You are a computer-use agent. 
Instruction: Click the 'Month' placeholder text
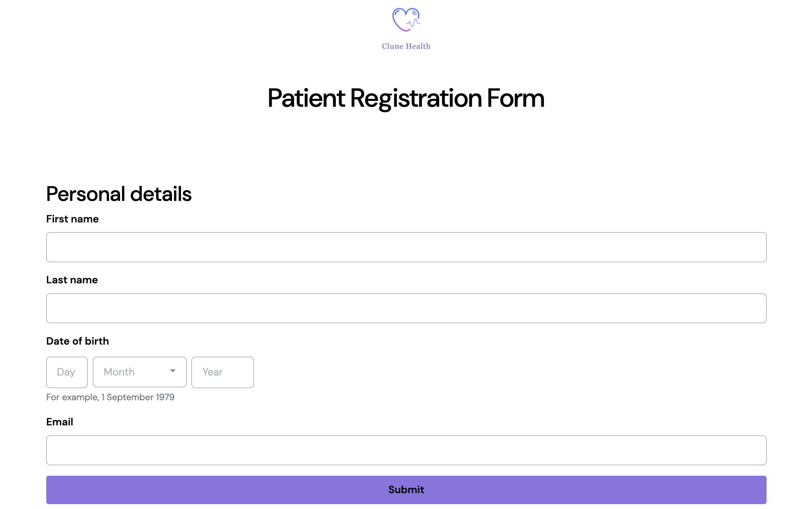pyautogui.click(x=119, y=372)
